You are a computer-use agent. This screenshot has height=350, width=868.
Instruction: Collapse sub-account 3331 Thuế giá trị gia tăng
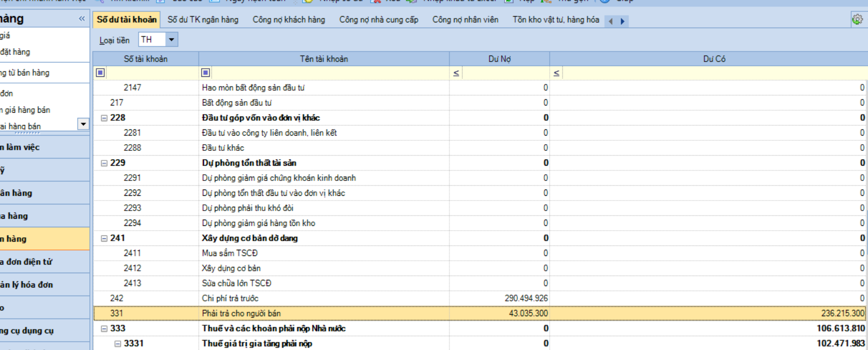pos(117,344)
